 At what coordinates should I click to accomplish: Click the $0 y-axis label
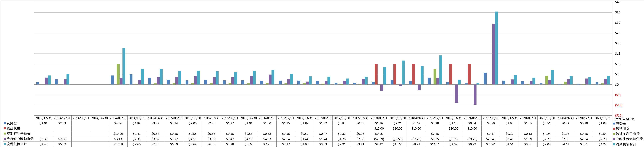coord(617,85)
